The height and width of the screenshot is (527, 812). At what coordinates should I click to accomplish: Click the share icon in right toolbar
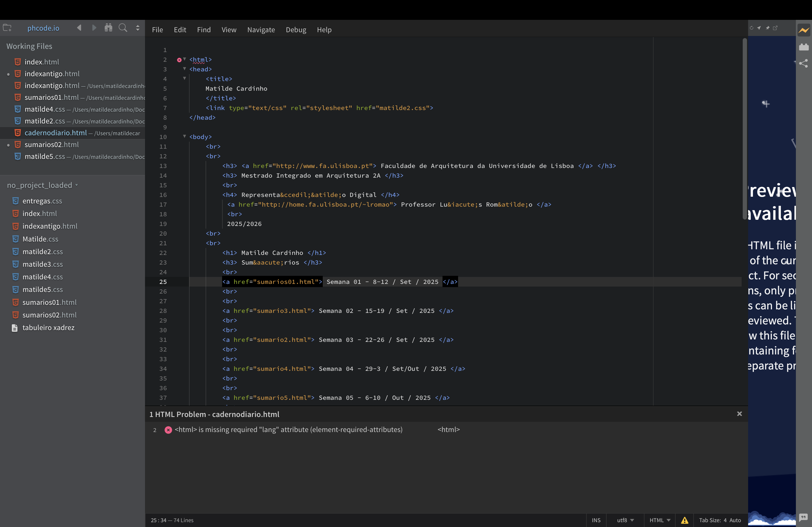click(x=803, y=63)
